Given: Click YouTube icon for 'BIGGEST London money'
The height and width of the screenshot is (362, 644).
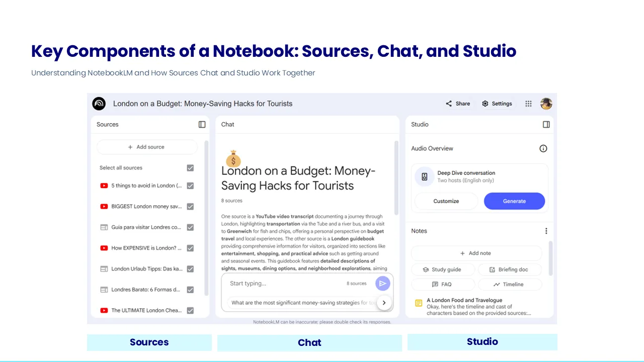Looking at the screenshot, I should [x=104, y=206].
